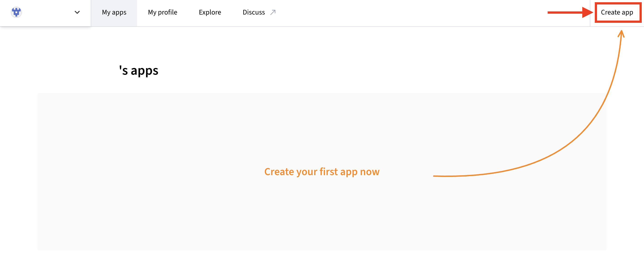Click the Discuss navigation item
This screenshot has height=263, width=644.
(254, 12)
